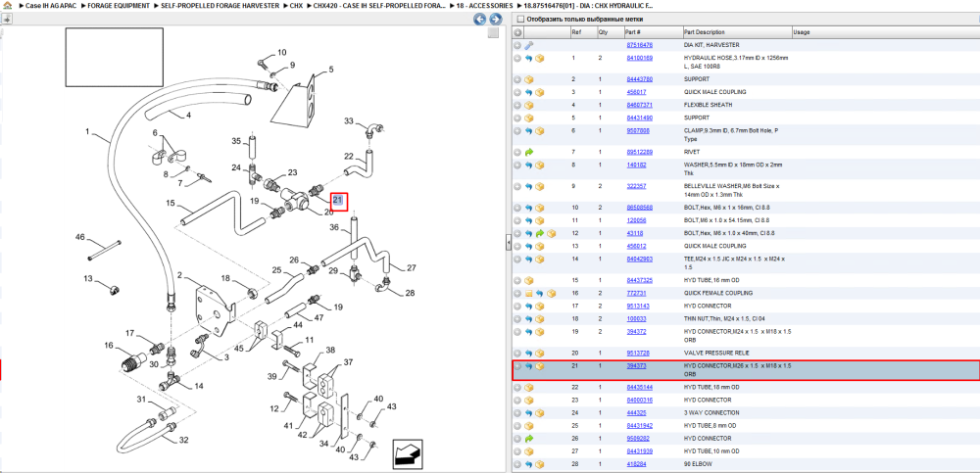Select callout 21 in the diagram
Screen dimensions: 980x473
(338, 200)
